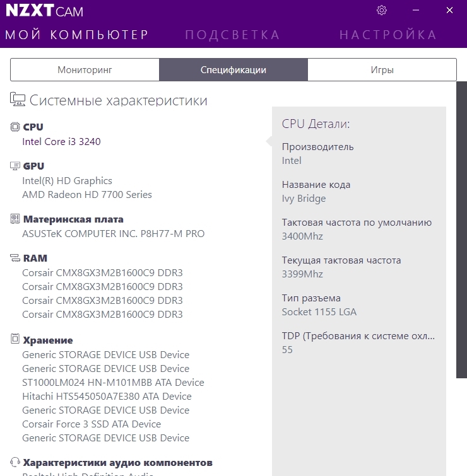
Task: Select the Спецификации tab
Action: [233, 70]
